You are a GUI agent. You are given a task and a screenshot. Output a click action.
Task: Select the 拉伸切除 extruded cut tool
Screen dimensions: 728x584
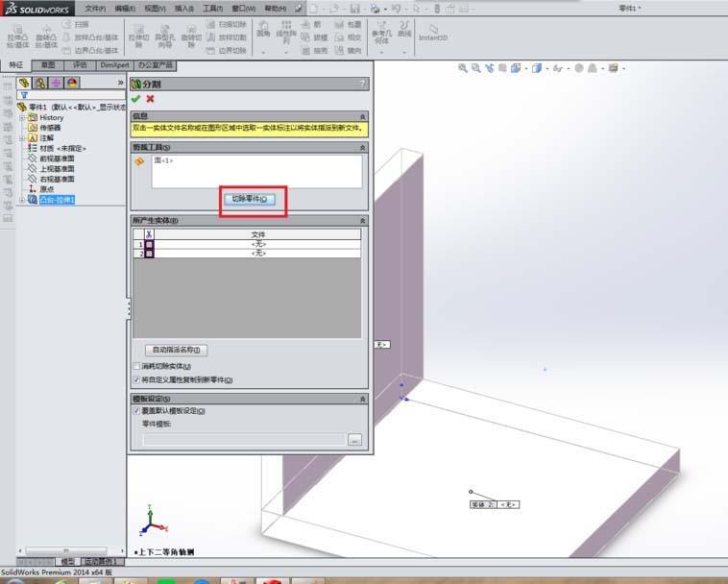point(138,37)
